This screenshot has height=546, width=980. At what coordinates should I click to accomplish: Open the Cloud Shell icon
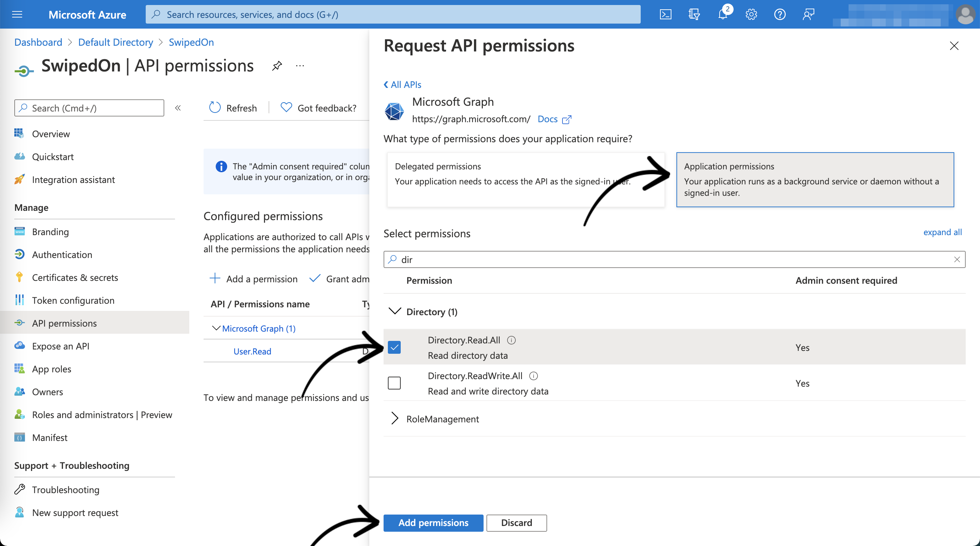[665, 14]
